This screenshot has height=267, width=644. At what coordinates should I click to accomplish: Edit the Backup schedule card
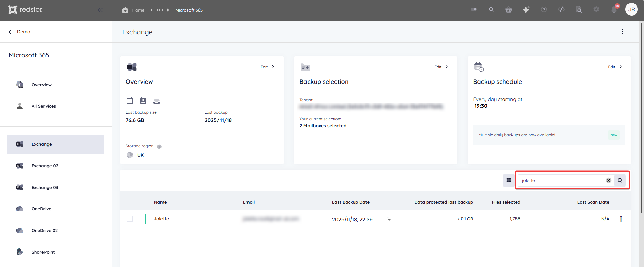pyautogui.click(x=615, y=67)
